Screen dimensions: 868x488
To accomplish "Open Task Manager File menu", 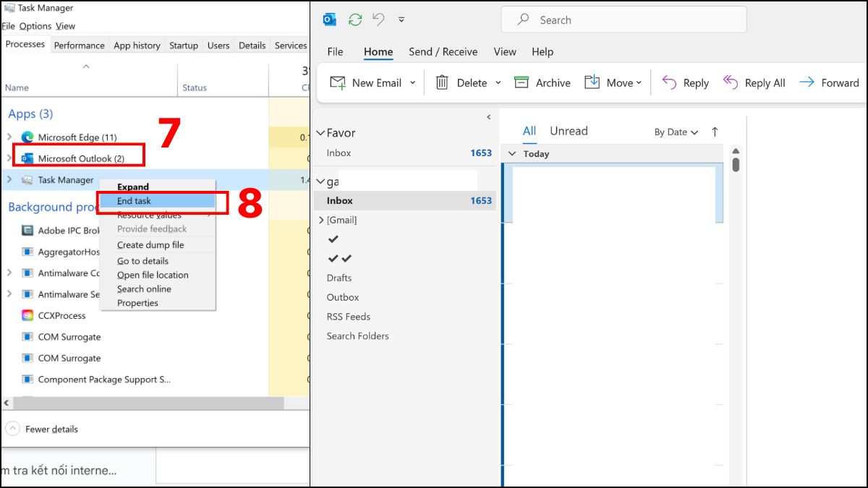I will coord(9,26).
